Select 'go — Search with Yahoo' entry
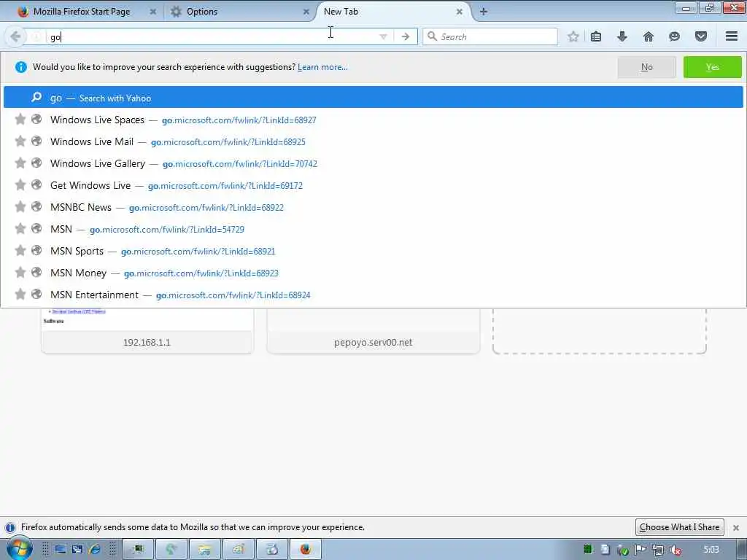This screenshot has width=747, height=560. click(x=373, y=98)
